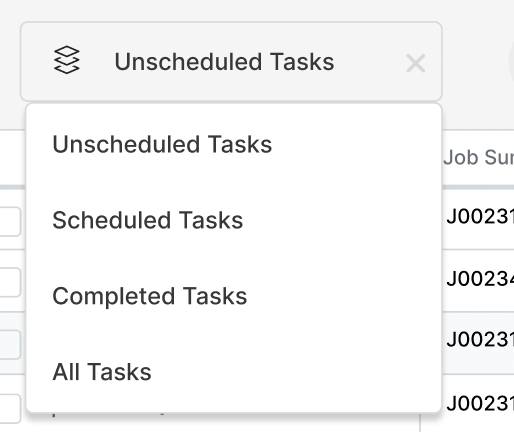Tick the checkbox in the J00234 row
The height and width of the screenshot is (432, 514).
pos(10,282)
